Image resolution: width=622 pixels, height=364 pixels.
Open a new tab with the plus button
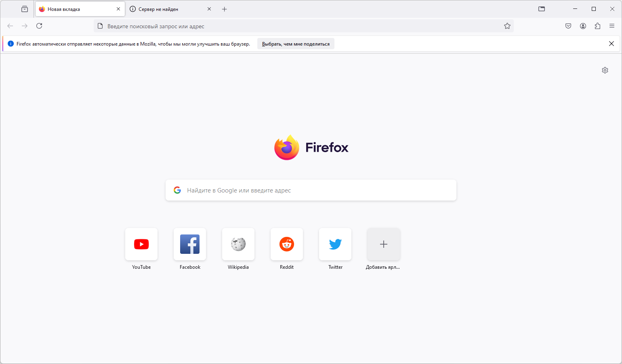coord(225,9)
